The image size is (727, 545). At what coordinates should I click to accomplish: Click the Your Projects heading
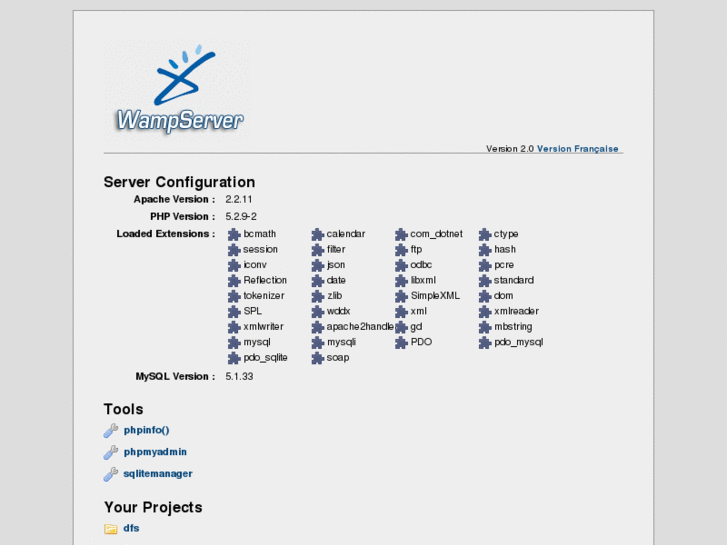[x=153, y=507]
